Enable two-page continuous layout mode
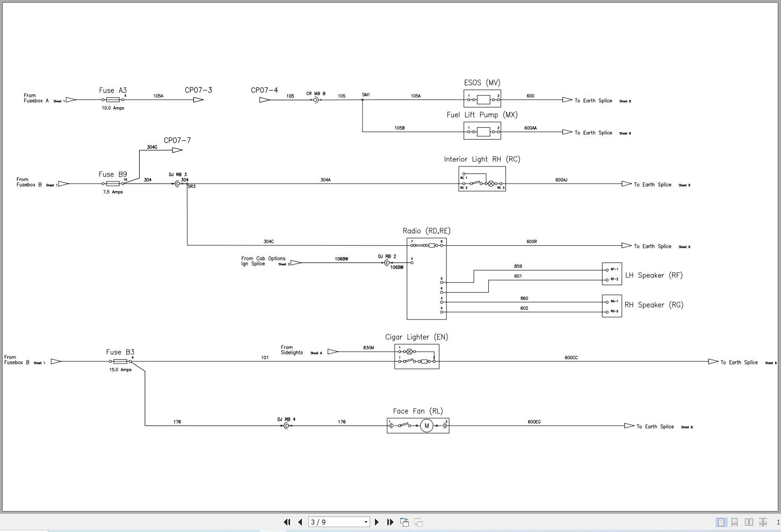Image resolution: width=781 pixels, height=532 pixels. tap(763, 522)
